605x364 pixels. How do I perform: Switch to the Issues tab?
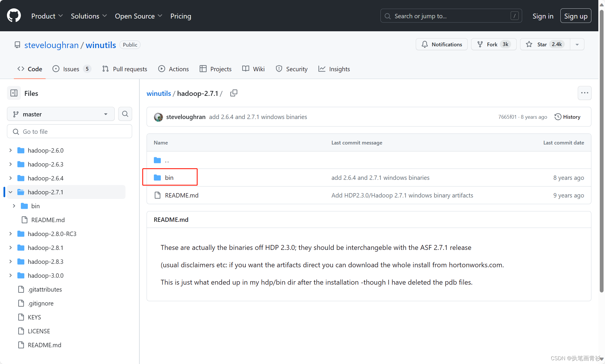71,69
